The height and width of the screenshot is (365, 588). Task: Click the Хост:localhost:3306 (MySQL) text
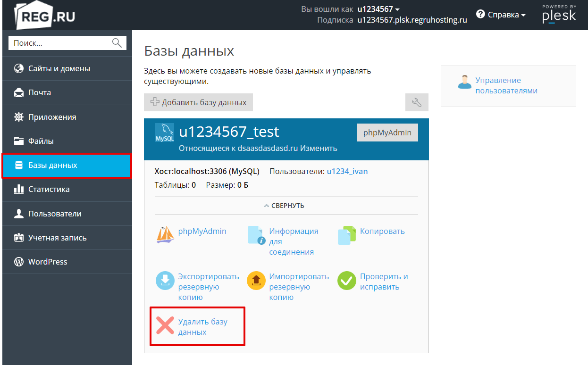[207, 171]
